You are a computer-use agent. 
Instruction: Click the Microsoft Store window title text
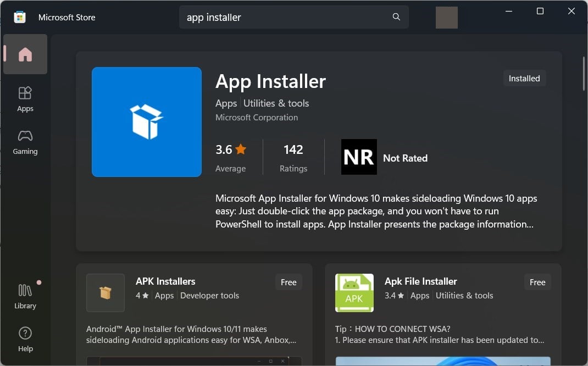click(x=66, y=17)
